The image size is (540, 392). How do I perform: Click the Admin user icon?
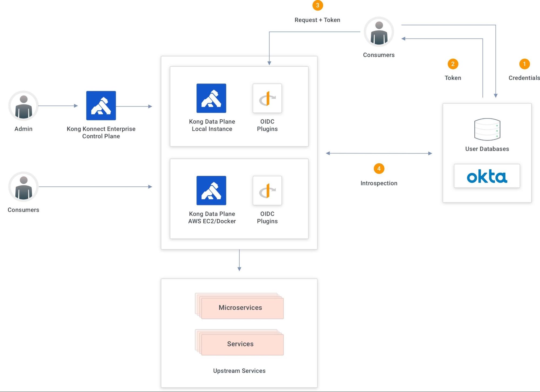pos(24,106)
